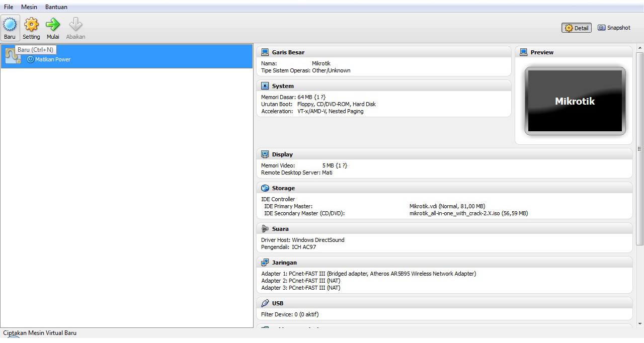Click the Mikrotik.vdi disk entry
The image size is (644, 343).
(447, 206)
